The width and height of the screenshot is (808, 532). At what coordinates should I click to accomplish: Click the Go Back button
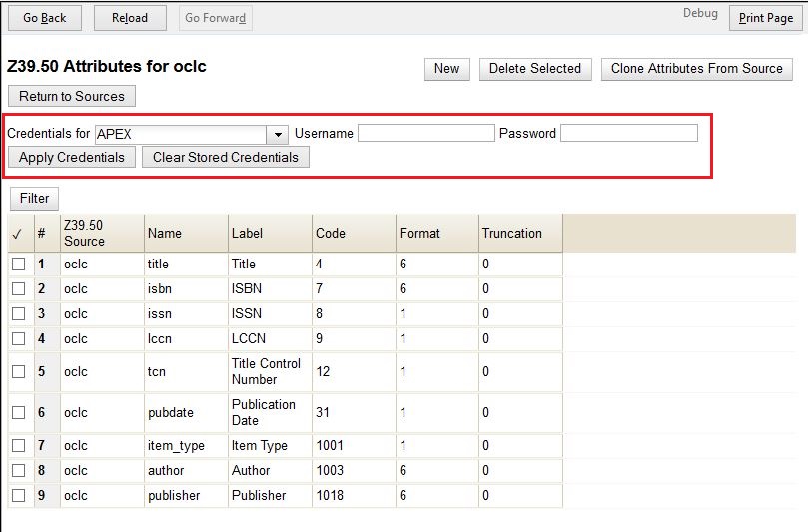coord(44,18)
